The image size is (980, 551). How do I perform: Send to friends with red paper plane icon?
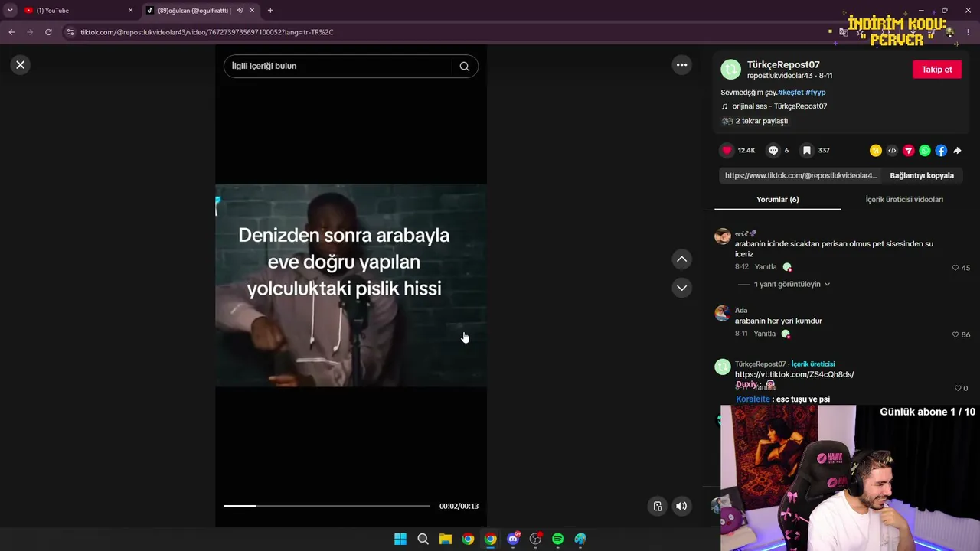pos(909,151)
